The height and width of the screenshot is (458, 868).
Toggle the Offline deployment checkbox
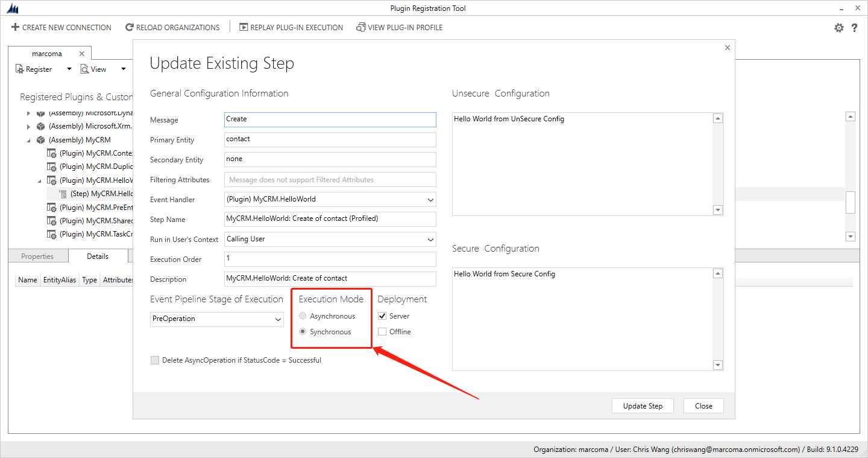coord(382,332)
